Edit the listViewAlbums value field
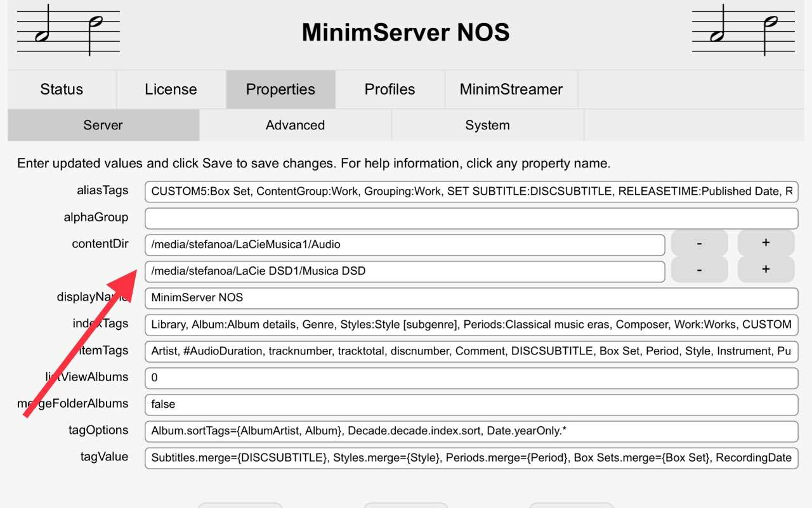The image size is (812, 508). pos(471,378)
